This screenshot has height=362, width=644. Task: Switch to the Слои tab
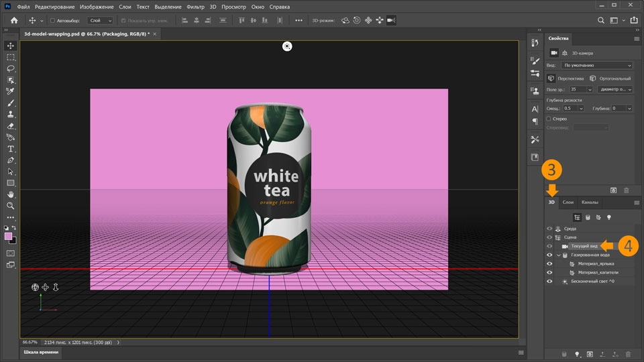click(568, 202)
